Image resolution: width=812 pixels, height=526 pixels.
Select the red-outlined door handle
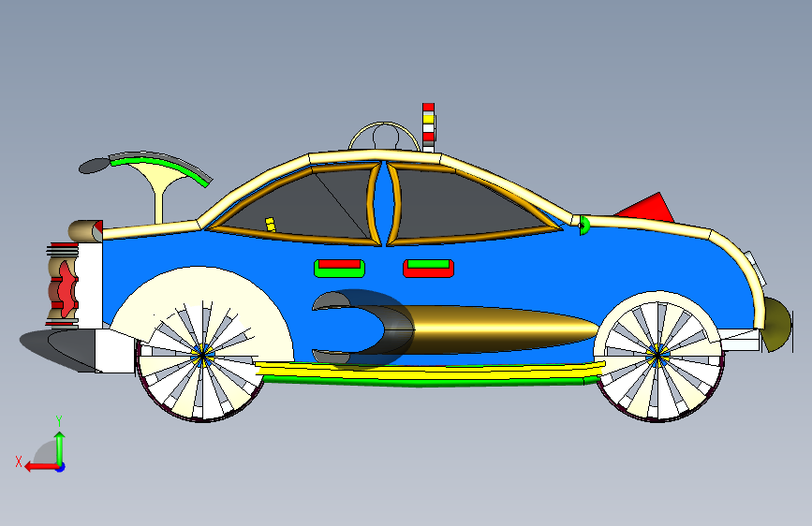pos(428,269)
